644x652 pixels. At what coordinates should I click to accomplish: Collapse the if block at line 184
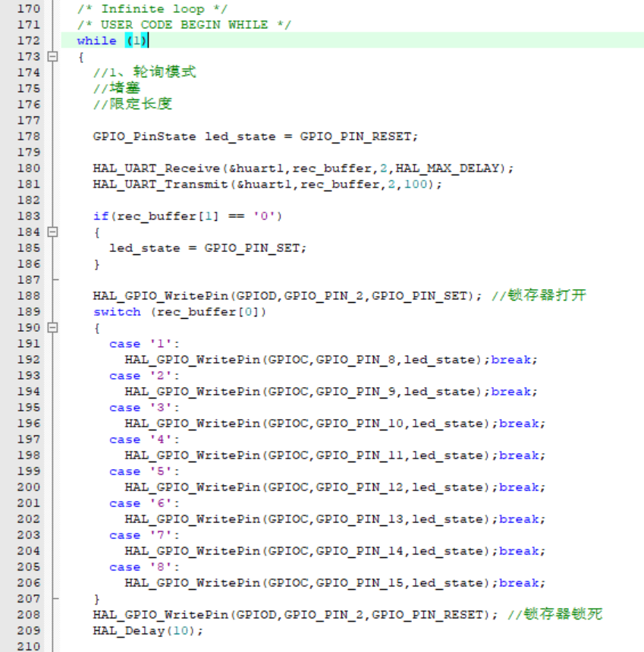(x=52, y=232)
